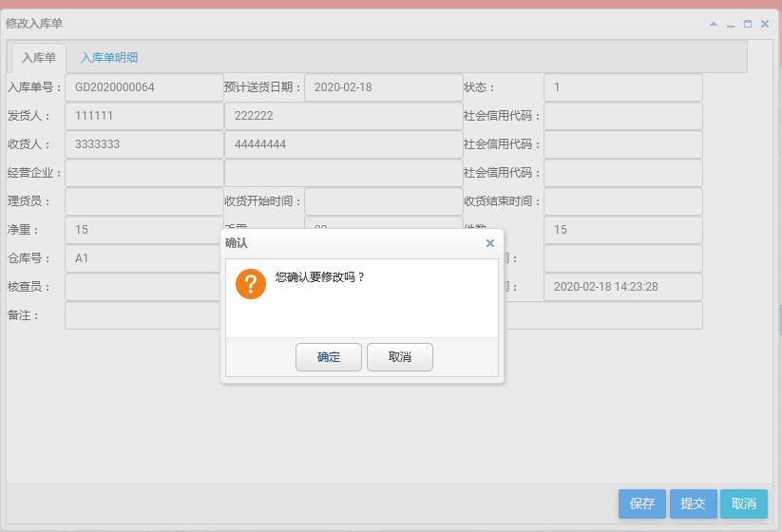
Task: Click the empty field above the timestamp
Action: point(623,258)
